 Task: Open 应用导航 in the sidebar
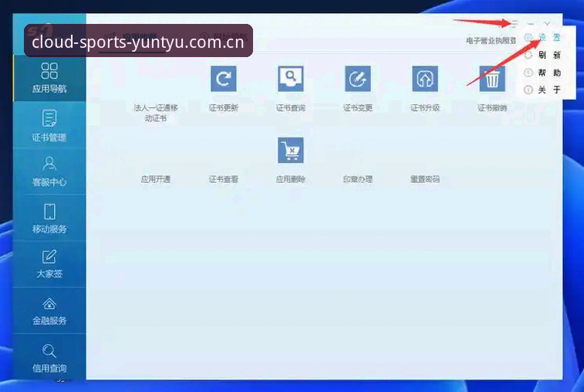tap(49, 77)
